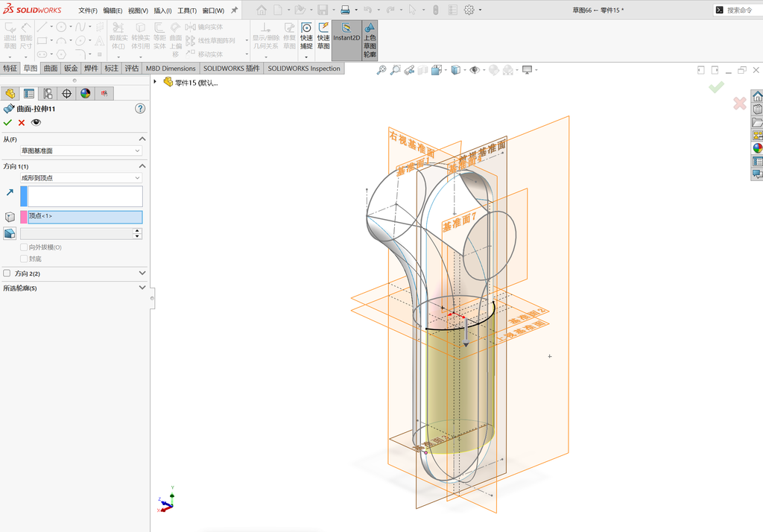Enable the 方向 2(2) checkbox
763x532 pixels.
point(7,273)
